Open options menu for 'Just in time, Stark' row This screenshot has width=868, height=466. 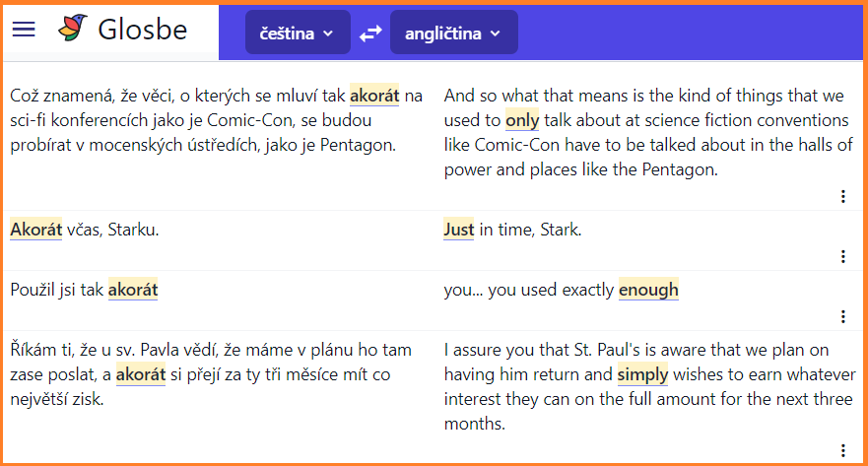(x=842, y=256)
